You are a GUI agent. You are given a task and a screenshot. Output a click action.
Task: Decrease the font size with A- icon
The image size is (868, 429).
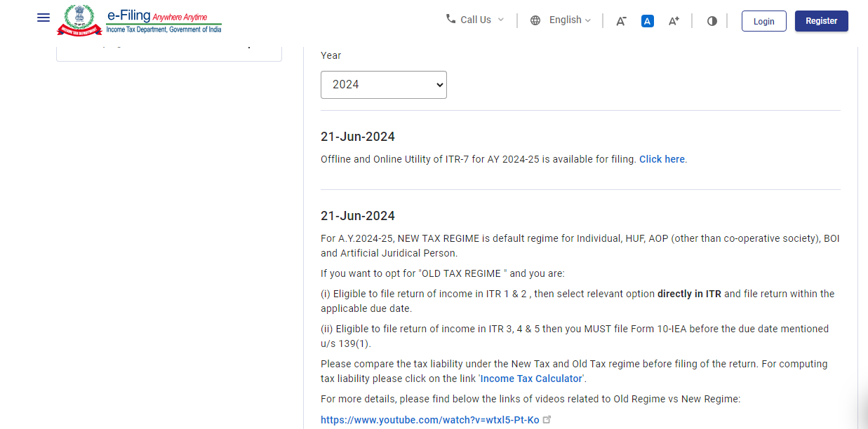pos(621,21)
